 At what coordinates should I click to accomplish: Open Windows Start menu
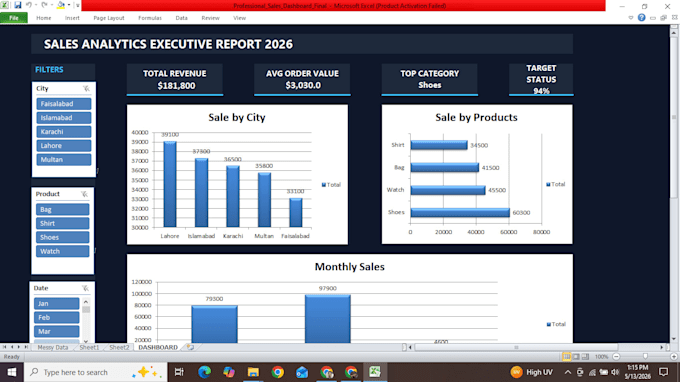click(x=12, y=372)
